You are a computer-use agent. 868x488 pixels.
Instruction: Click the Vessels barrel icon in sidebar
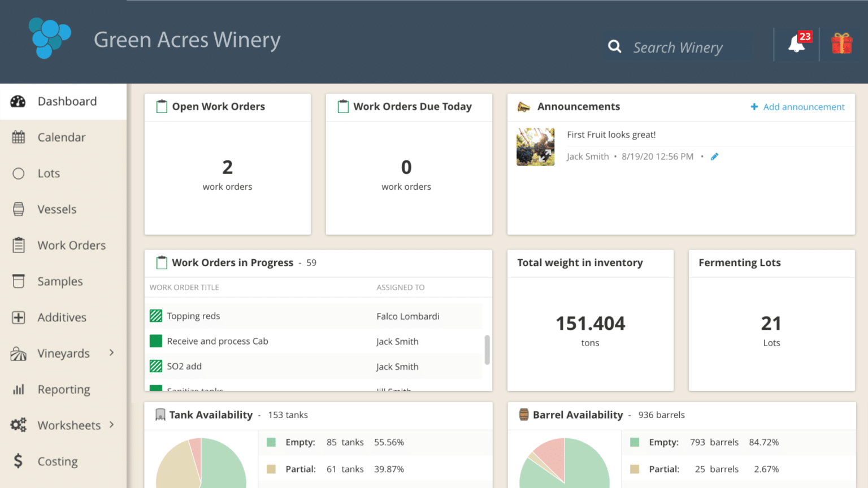(x=19, y=210)
